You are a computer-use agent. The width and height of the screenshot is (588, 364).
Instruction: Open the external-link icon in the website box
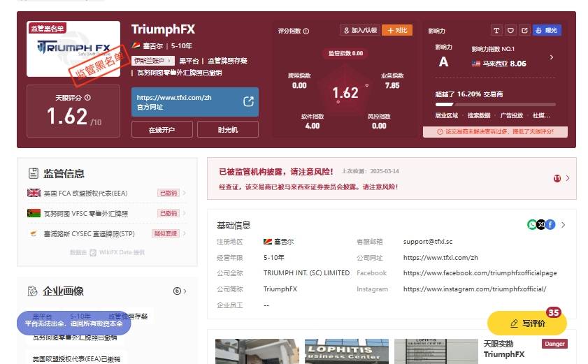click(x=248, y=101)
